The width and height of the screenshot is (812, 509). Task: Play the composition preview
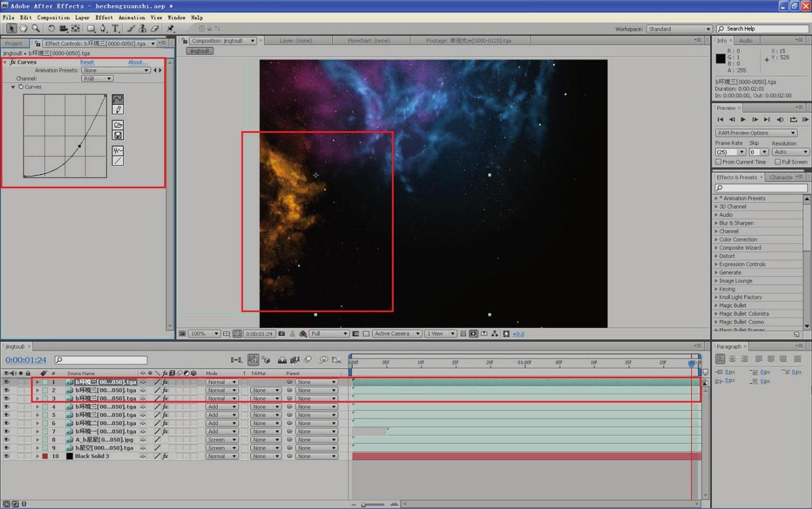pyautogui.click(x=743, y=119)
